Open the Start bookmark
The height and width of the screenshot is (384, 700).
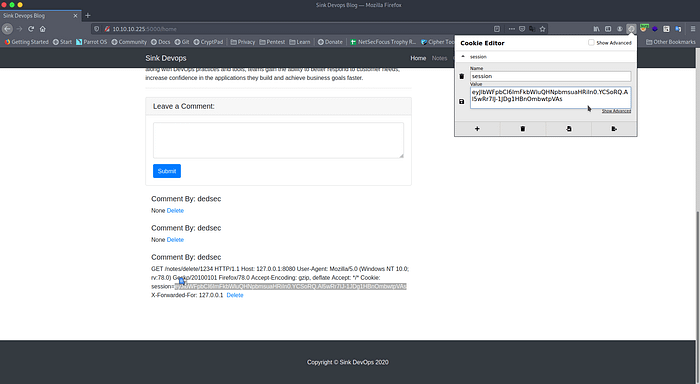62,42
